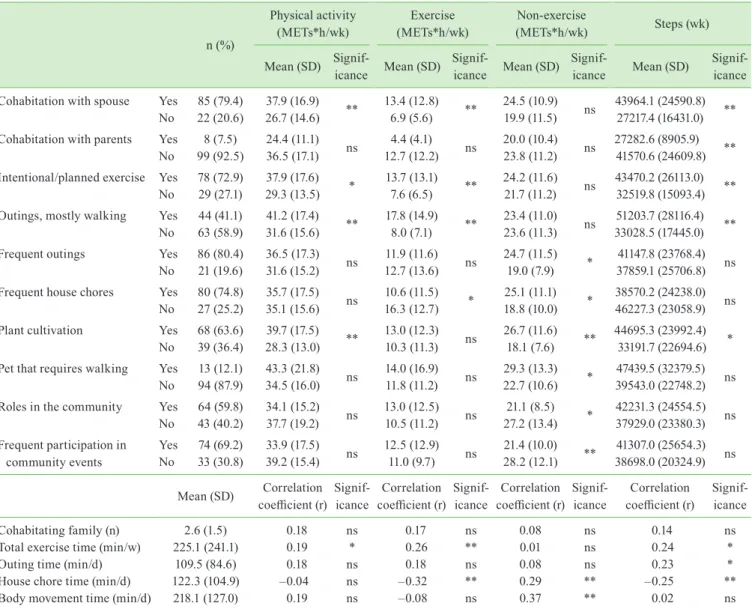The image size is (752, 609).
Task: Select 'Roles in the community' label
Action: click(x=61, y=407)
